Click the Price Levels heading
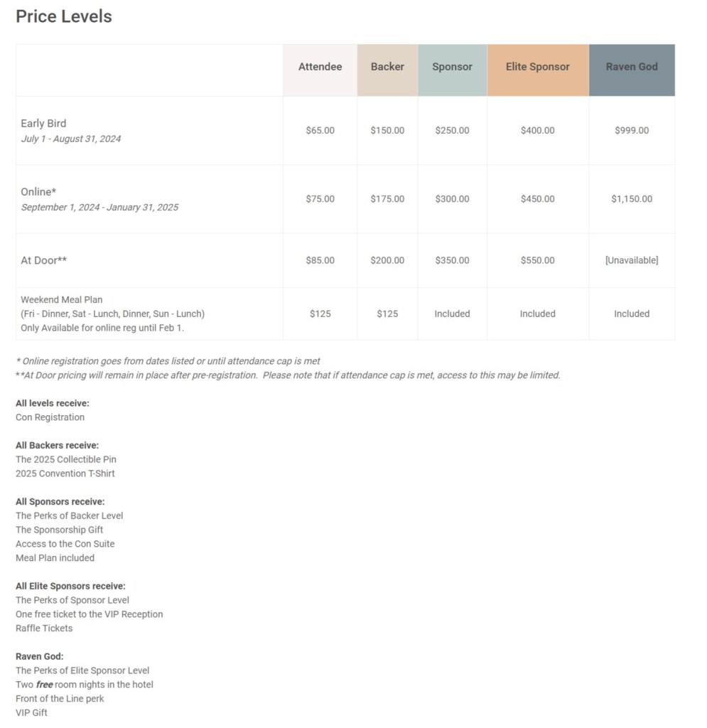707x728 pixels. (x=64, y=16)
